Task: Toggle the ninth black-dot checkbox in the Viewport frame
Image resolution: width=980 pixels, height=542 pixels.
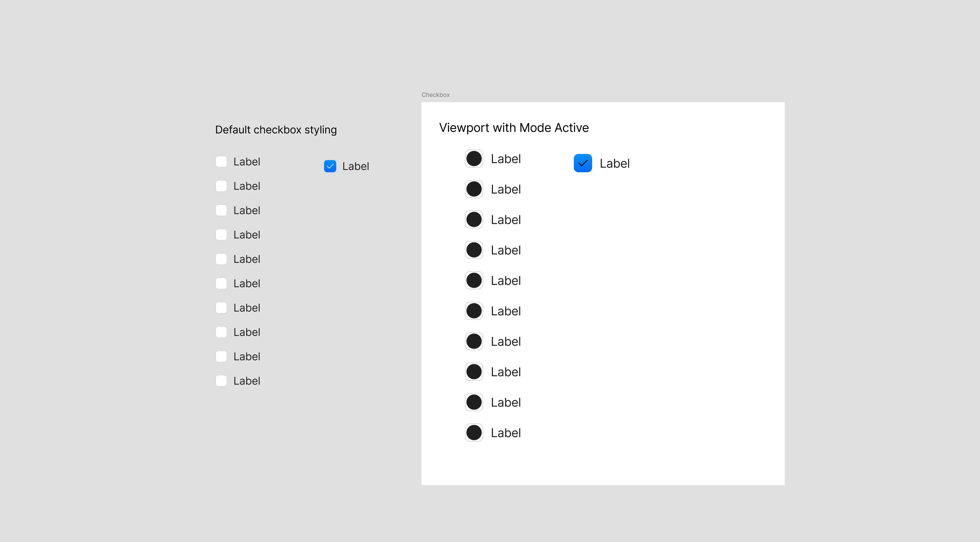Action: click(474, 402)
